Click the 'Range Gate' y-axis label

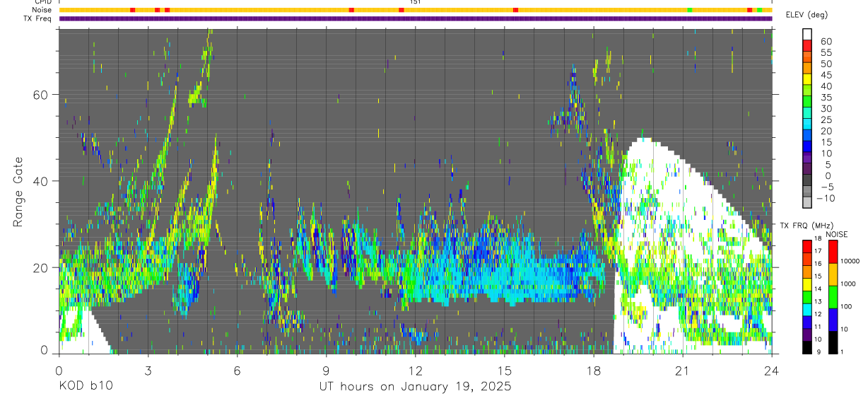point(19,191)
